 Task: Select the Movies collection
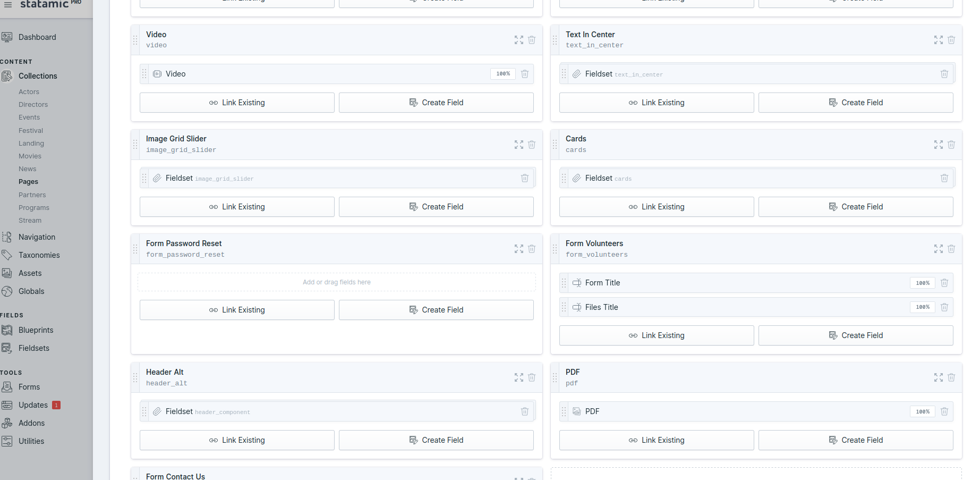(x=30, y=156)
